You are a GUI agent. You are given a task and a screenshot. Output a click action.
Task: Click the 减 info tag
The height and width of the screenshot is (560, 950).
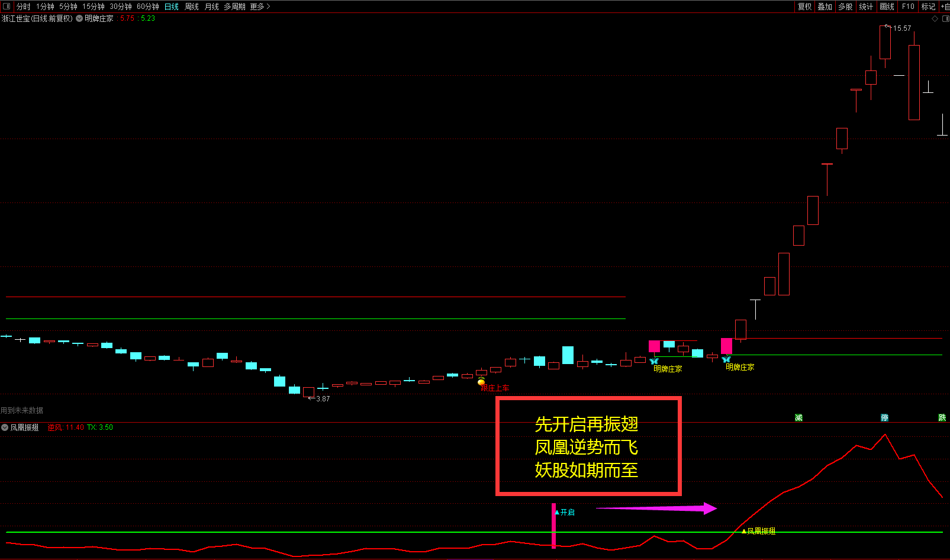click(798, 418)
